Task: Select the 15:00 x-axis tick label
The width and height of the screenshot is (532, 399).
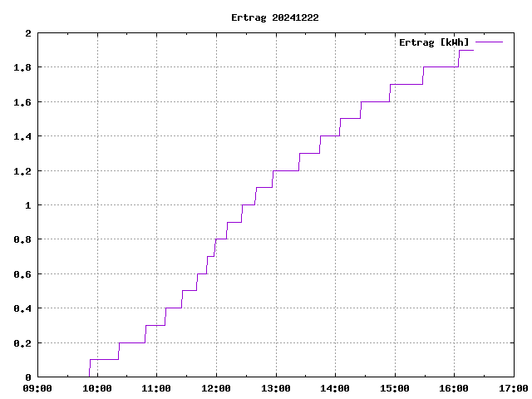Action: point(394,388)
